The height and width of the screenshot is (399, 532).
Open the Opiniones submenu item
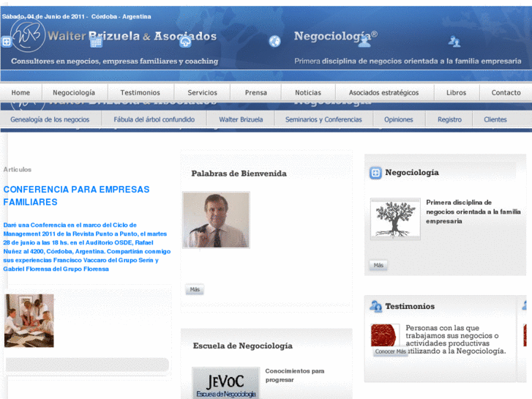coord(399,119)
